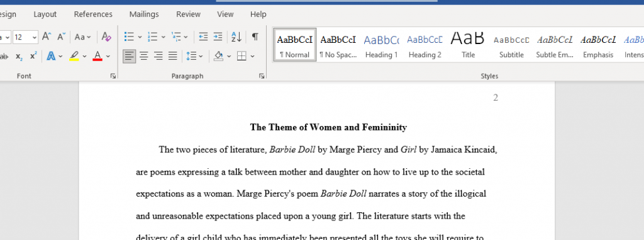This screenshot has height=240, width=644.
Task: Apply the Heading 1 style
Action: (x=382, y=45)
